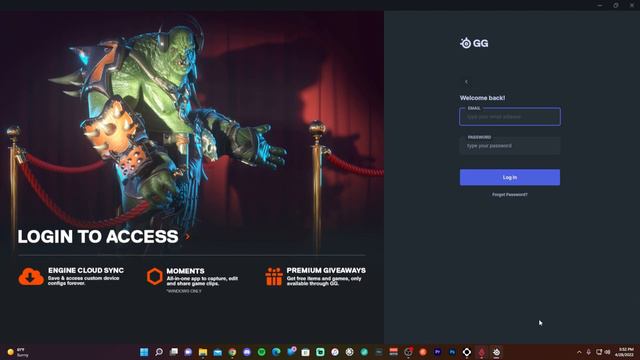Open File Explorer from the taskbar
The height and width of the screenshot is (360, 640).
point(203,352)
